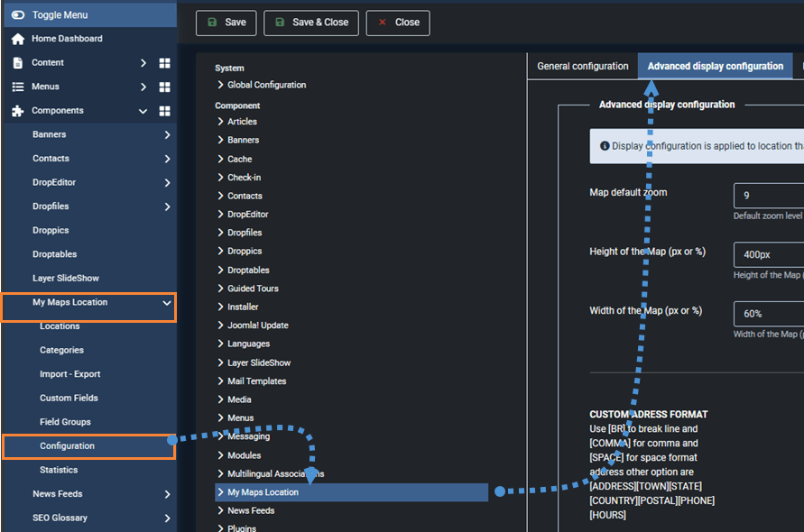This screenshot has height=532, width=804.
Task: Click the Content file icon
Action: pos(18,63)
